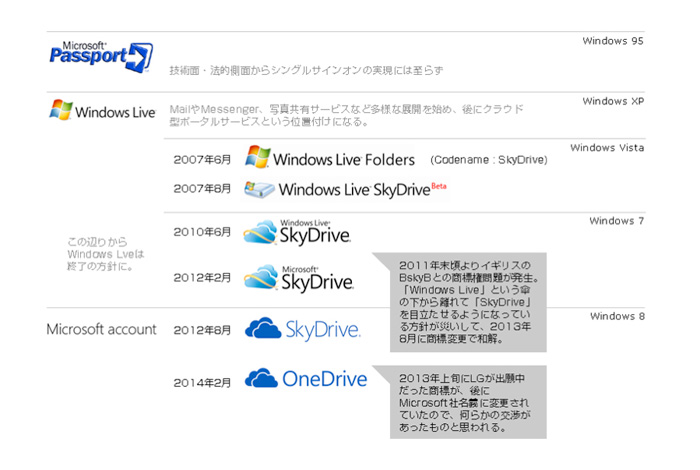The width and height of the screenshot is (700, 470).
Task: Click the LG trademark callout box
Action: 468,402
